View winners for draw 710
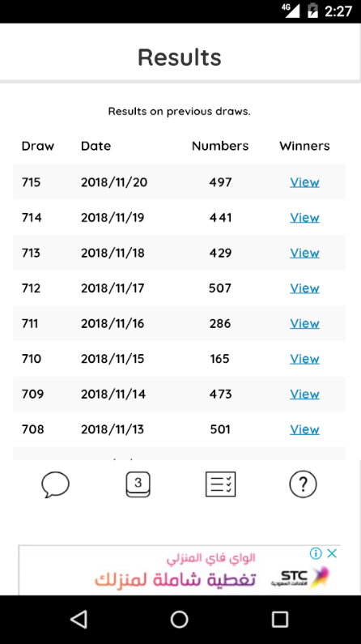Screen dimensions: 361x644 304,359
